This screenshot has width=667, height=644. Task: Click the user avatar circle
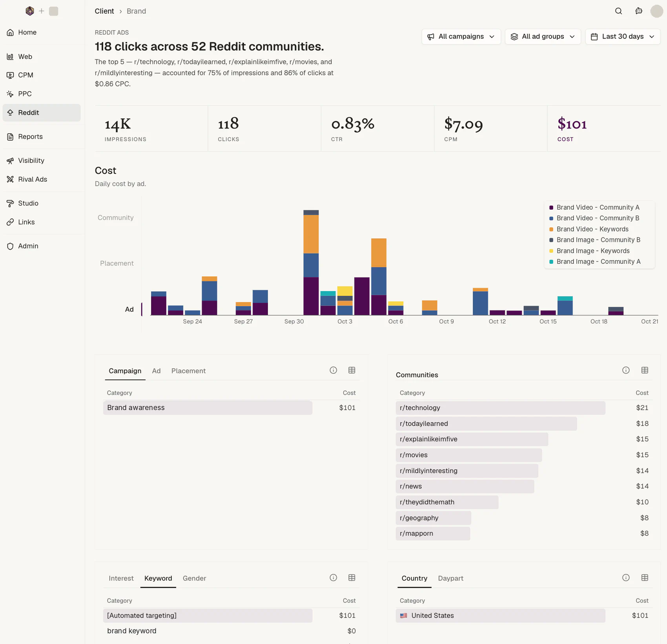point(657,11)
